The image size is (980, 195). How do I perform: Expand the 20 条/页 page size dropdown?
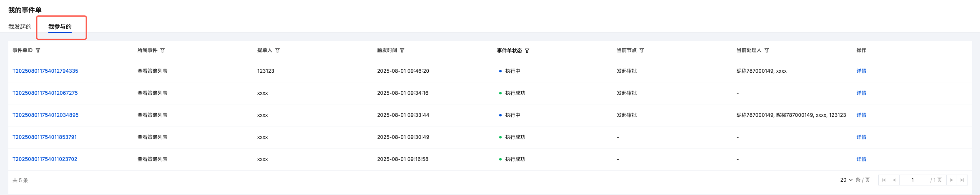(x=846, y=180)
